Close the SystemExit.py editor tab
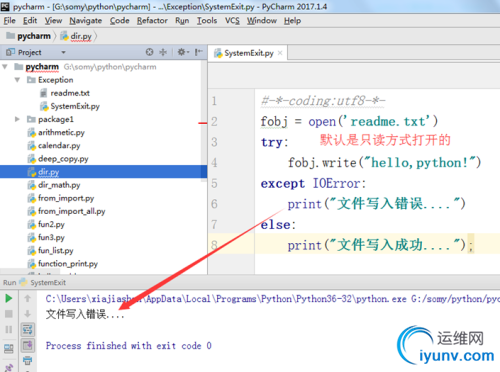500x372 pixels. click(280, 53)
